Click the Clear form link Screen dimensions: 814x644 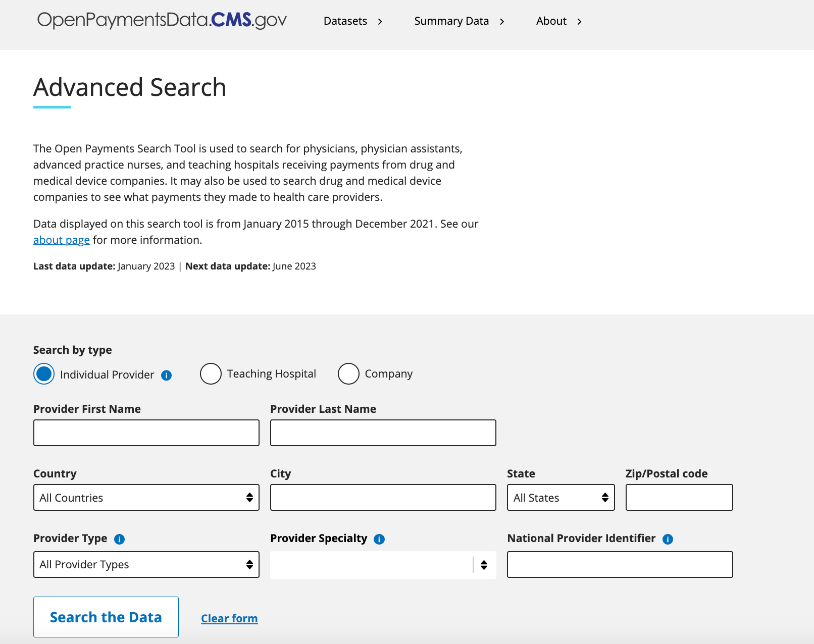[229, 618]
